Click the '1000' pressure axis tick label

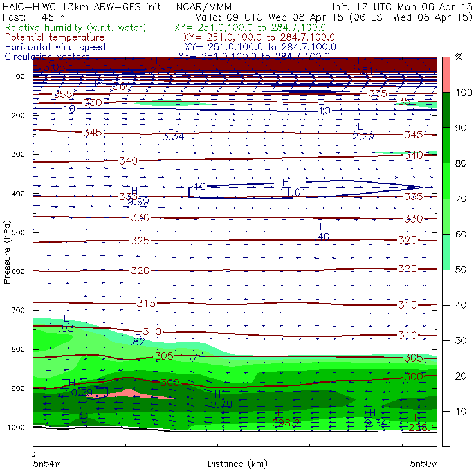tap(15, 427)
